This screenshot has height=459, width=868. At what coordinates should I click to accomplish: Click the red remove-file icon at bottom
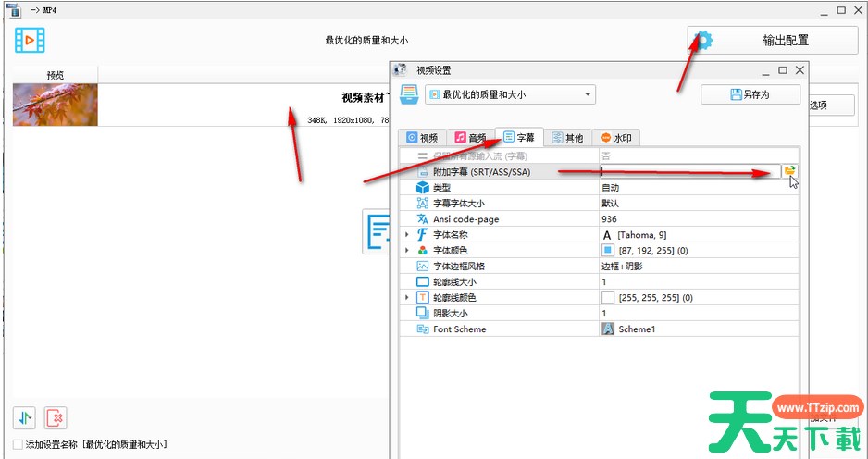[x=56, y=417]
